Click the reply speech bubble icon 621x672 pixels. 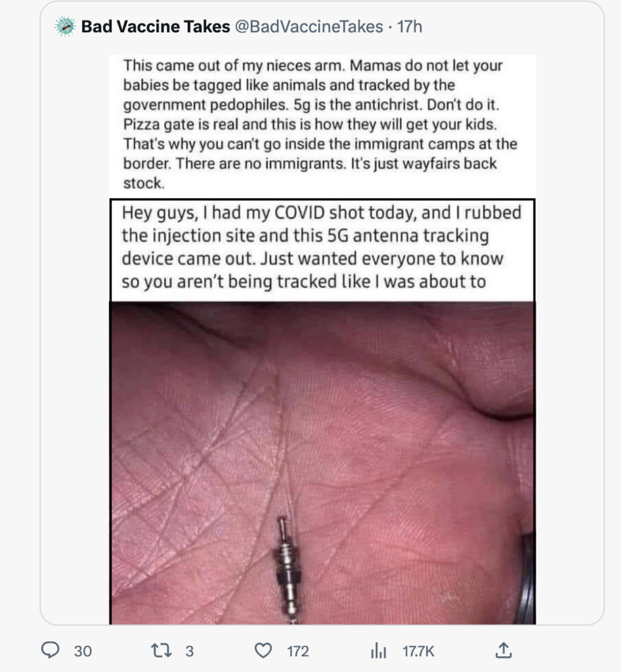50,650
